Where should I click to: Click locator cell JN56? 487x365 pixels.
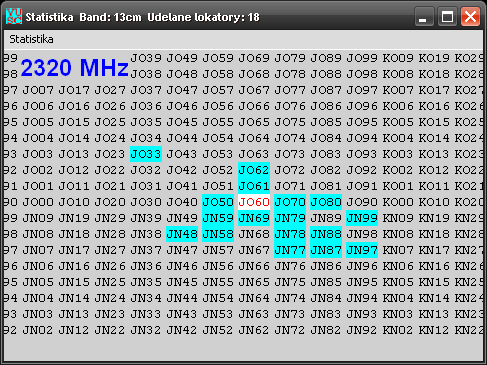[x=218, y=266]
